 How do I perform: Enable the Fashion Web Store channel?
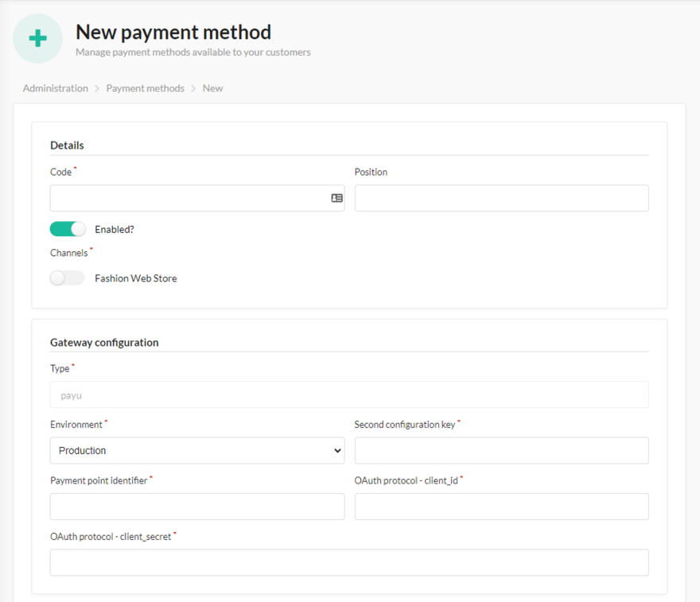[x=68, y=278]
